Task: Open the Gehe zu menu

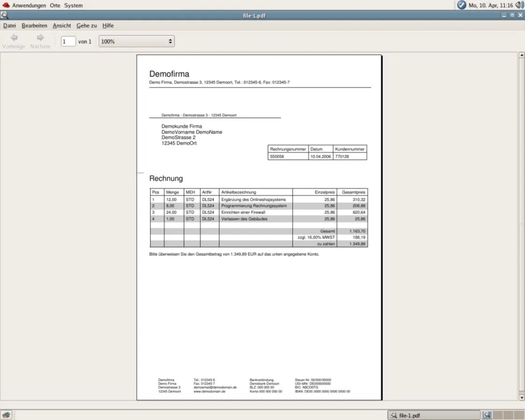Action: point(86,26)
